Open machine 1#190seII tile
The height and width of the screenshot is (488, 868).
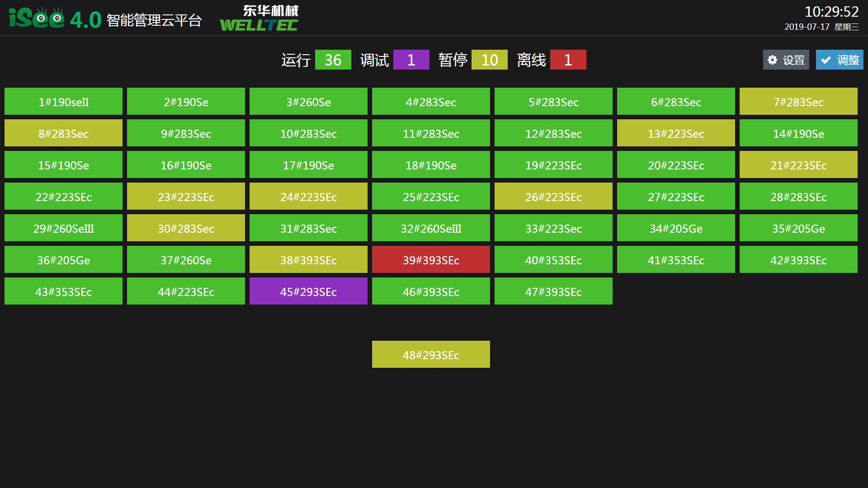click(63, 102)
